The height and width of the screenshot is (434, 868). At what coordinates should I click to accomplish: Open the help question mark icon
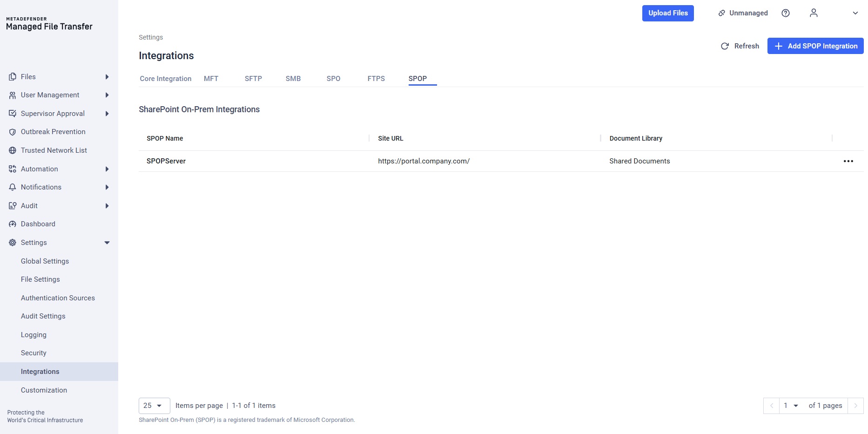pos(786,13)
